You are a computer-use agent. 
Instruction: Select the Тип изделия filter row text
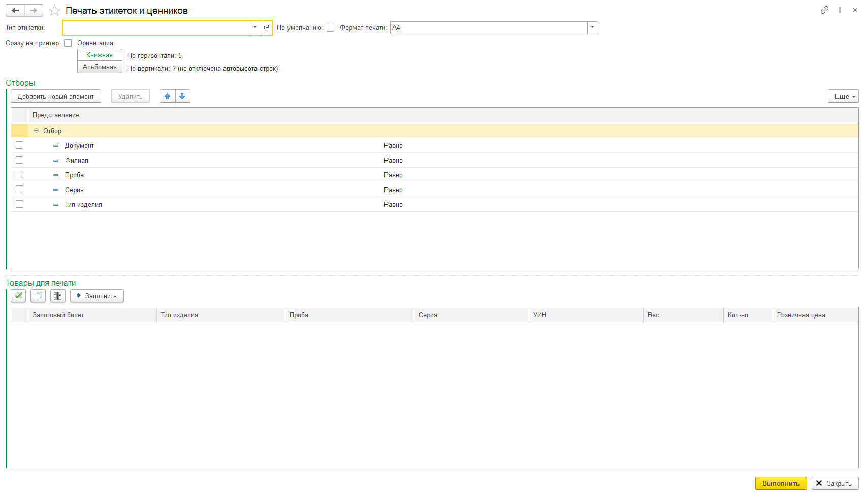pyautogui.click(x=83, y=205)
